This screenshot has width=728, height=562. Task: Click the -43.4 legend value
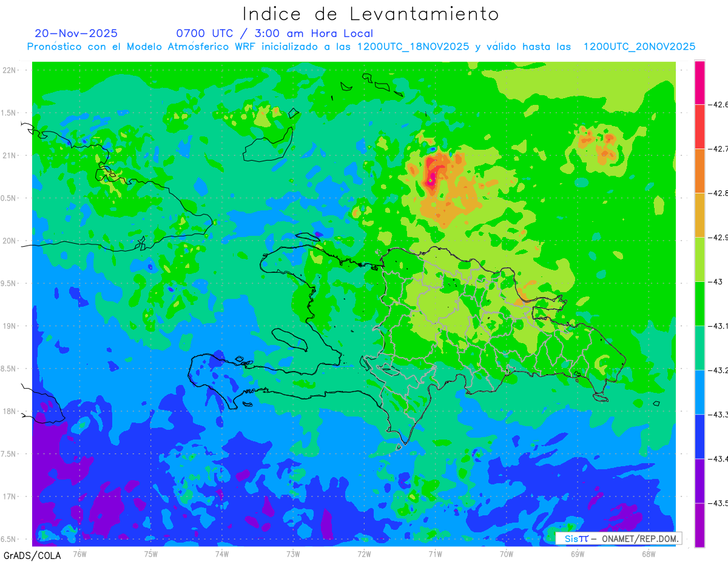[718, 458]
